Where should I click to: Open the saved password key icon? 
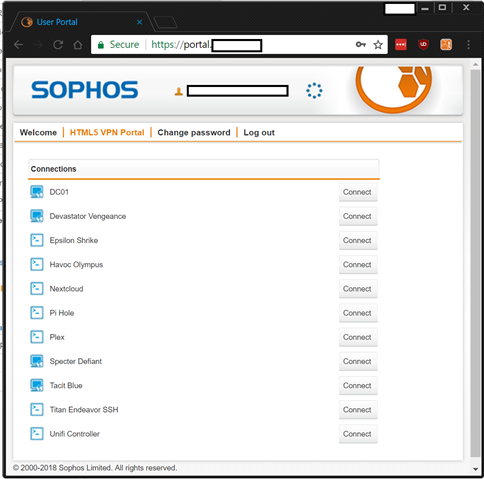(361, 44)
